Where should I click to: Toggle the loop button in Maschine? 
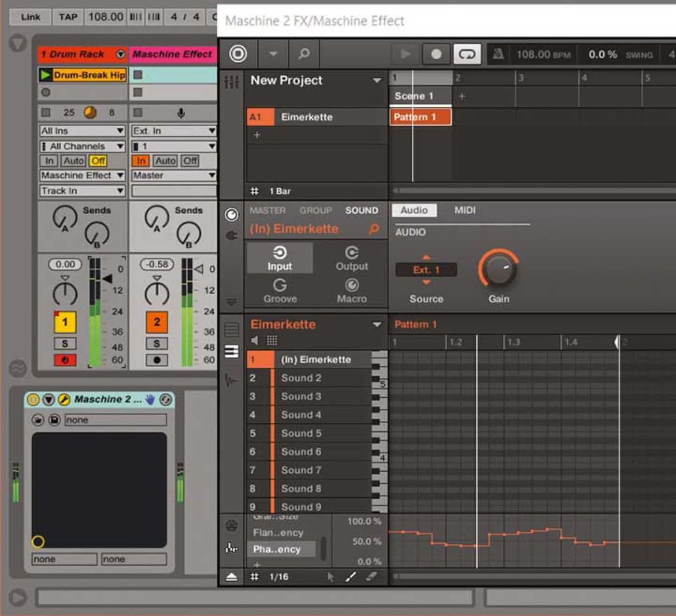coord(467,54)
